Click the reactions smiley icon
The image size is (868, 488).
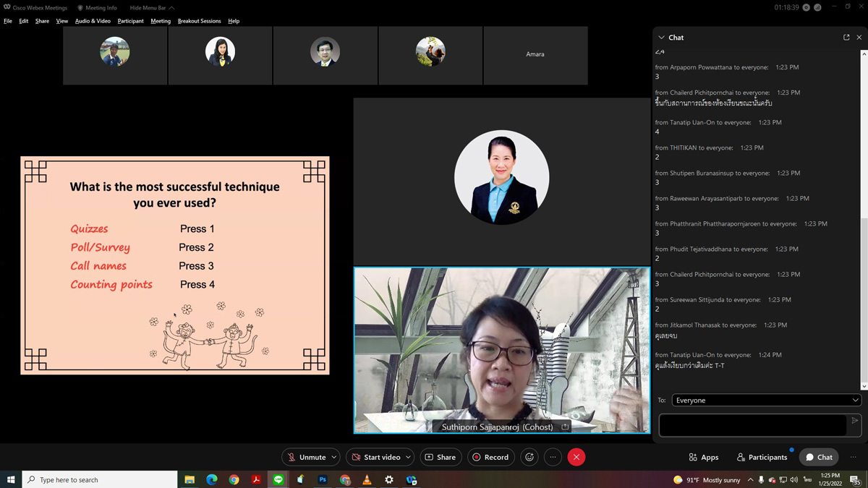click(529, 457)
